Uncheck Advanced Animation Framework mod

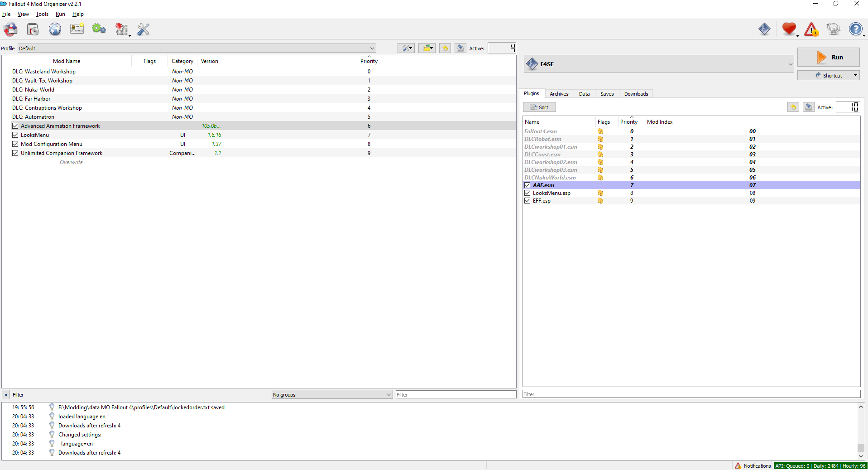(15, 126)
